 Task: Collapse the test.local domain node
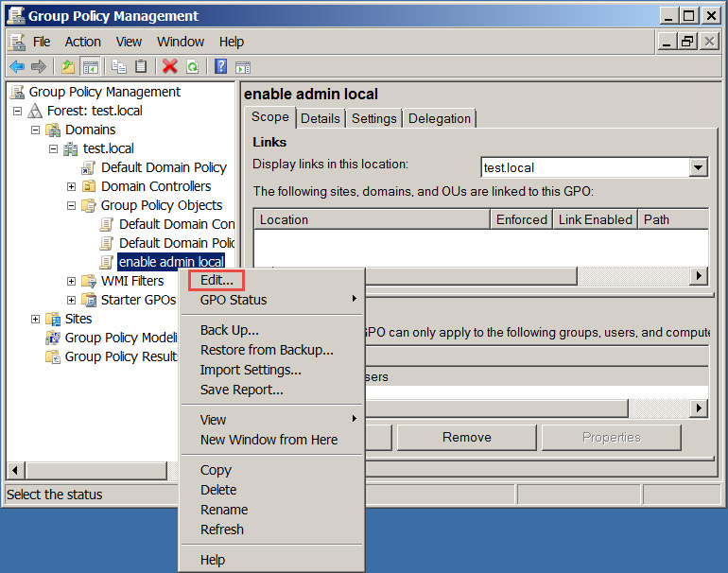click(53, 149)
